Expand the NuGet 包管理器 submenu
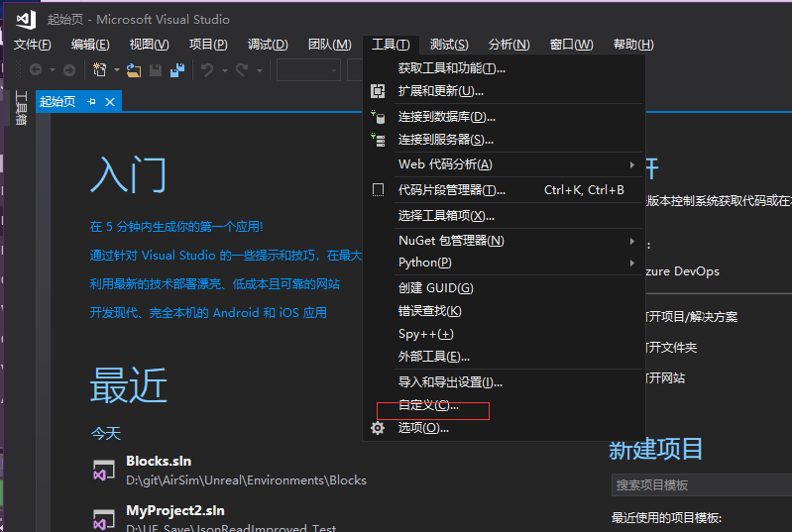 click(631, 242)
